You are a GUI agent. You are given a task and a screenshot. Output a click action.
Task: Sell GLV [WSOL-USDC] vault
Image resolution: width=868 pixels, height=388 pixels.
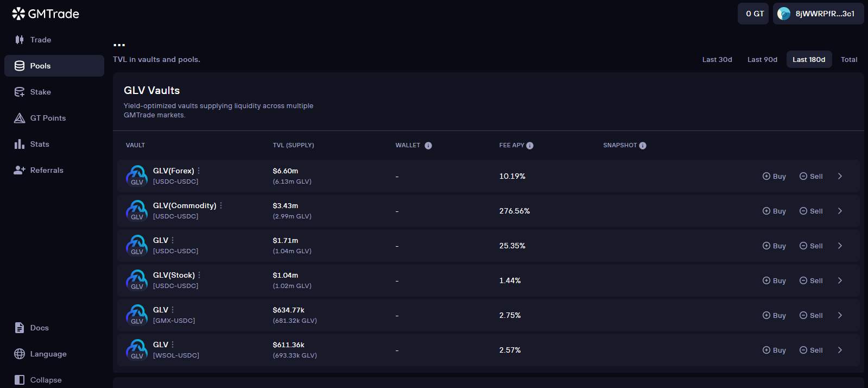point(811,350)
